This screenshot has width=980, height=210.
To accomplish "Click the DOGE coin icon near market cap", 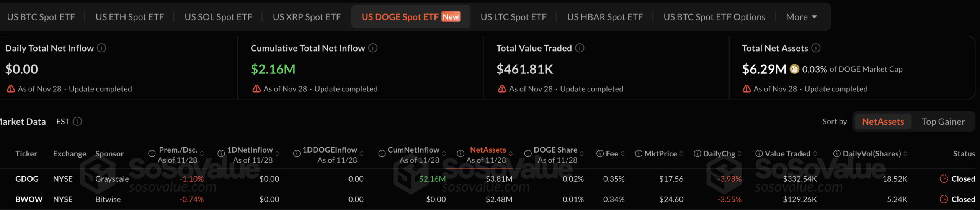I will point(794,69).
